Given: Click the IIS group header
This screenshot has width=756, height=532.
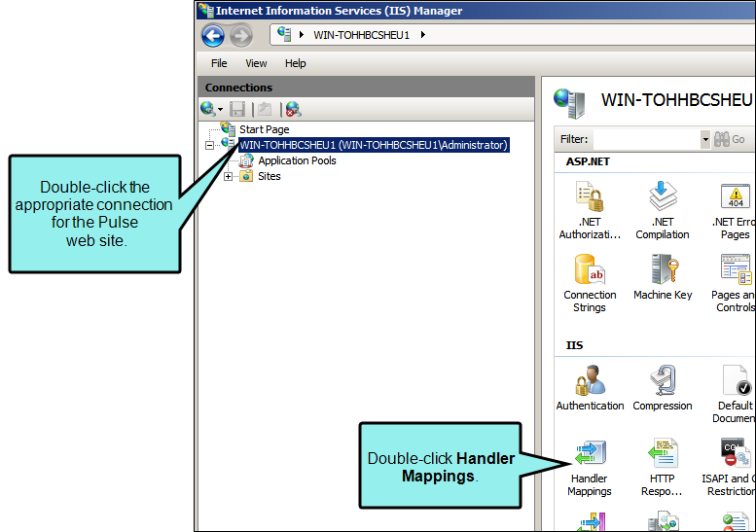Looking at the screenshot, I should point(574,345).
